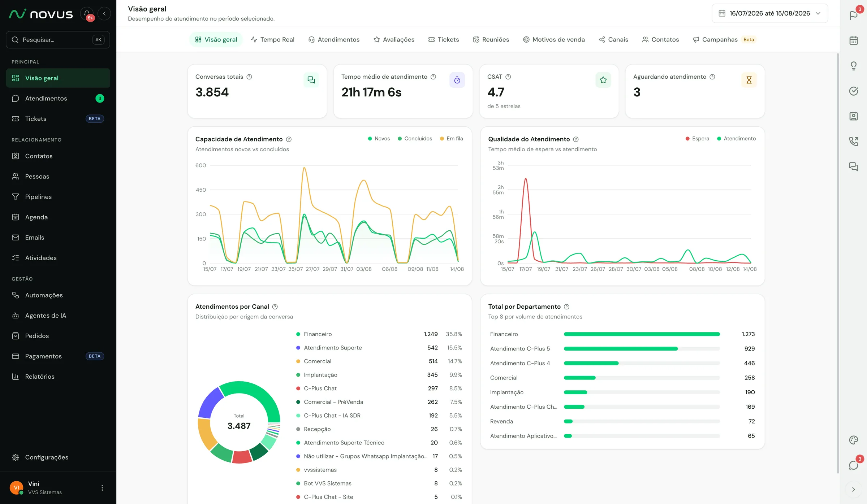
Task: Click the flag icon in the right rail
Action: tap(853, 15)
